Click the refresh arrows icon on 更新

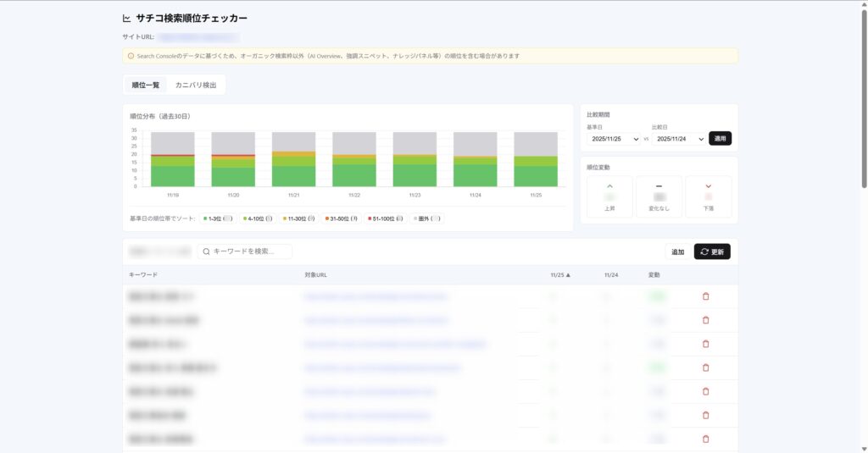pos(704,251)
